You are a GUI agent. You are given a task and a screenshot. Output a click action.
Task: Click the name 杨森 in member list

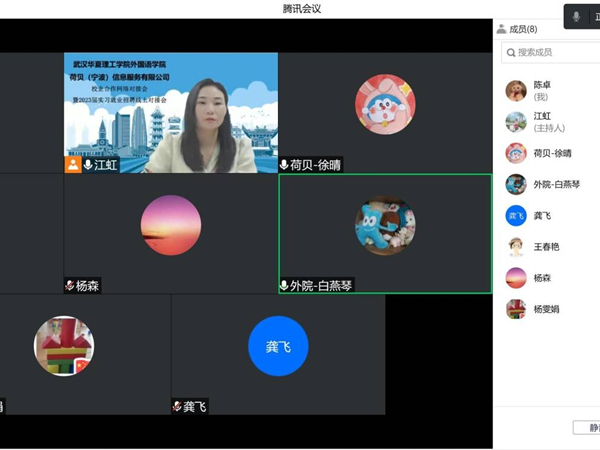(x=542, y=278)
